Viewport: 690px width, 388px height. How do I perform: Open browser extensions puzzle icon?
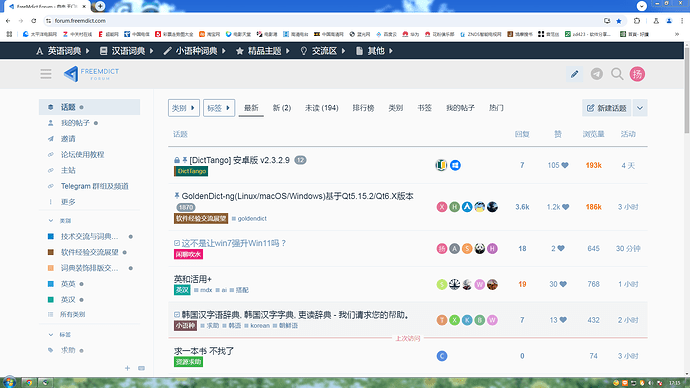637,21
